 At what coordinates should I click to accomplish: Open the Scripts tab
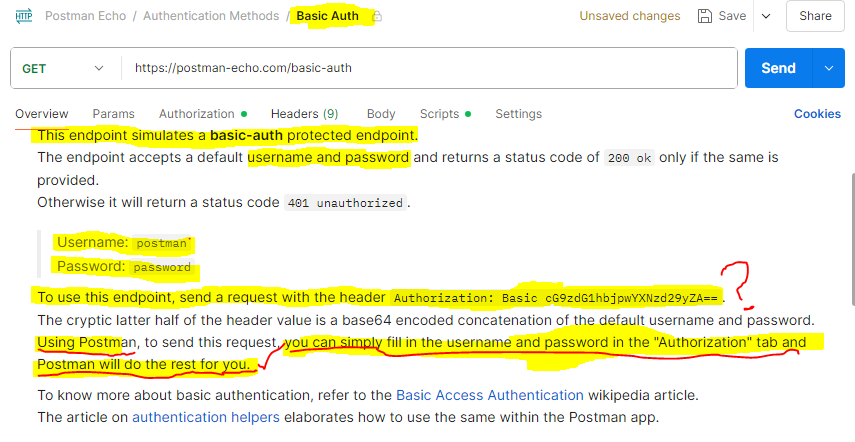coord(439,114)
